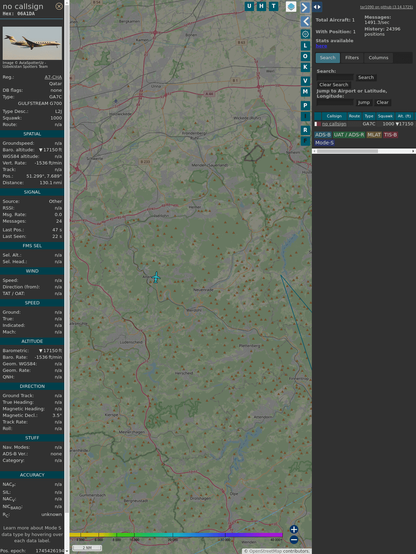Sort table by Squawk column
The height and width of the screenshot is (554, 416).
(385, 116)
